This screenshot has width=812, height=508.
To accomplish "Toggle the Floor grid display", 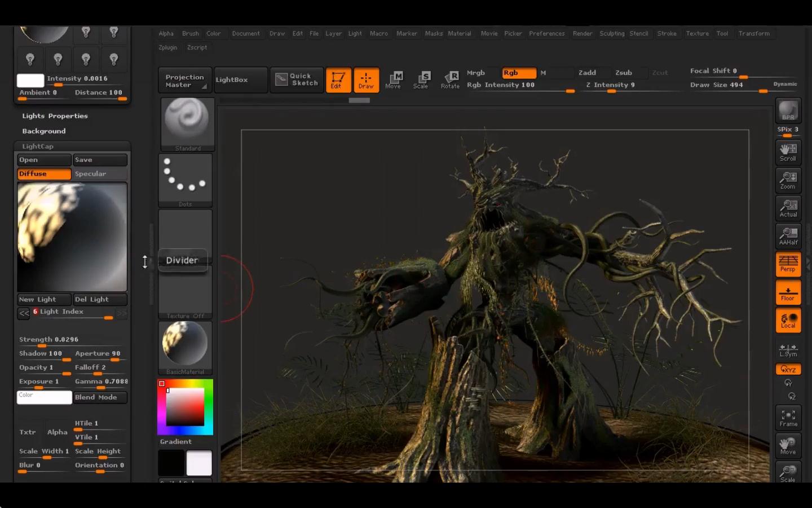I will click(x=788, y=292).
